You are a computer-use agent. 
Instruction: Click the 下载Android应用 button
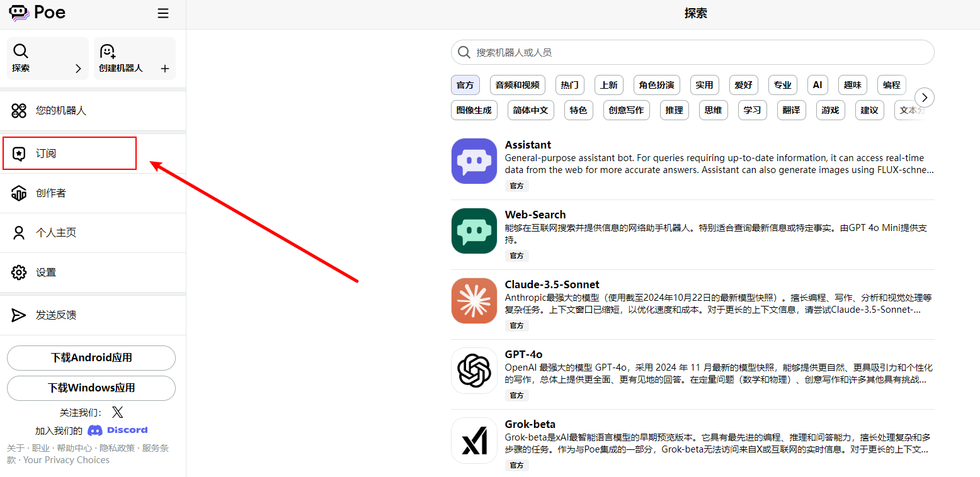tap(91, 358)
